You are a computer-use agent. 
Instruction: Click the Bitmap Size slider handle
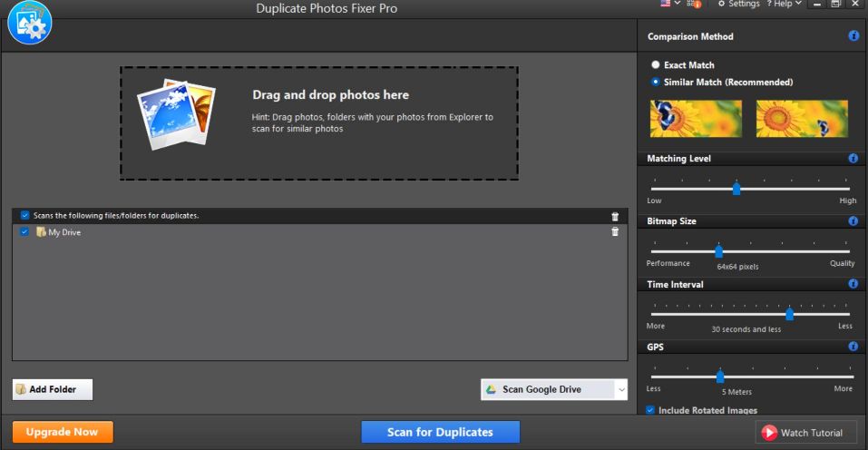(718, 251)
